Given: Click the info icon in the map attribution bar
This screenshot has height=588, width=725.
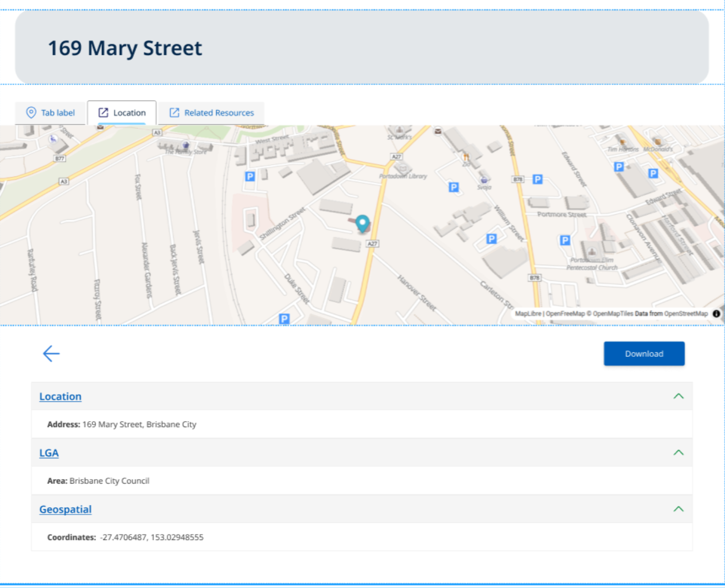Looking at the screenshot, I should 717,313.
